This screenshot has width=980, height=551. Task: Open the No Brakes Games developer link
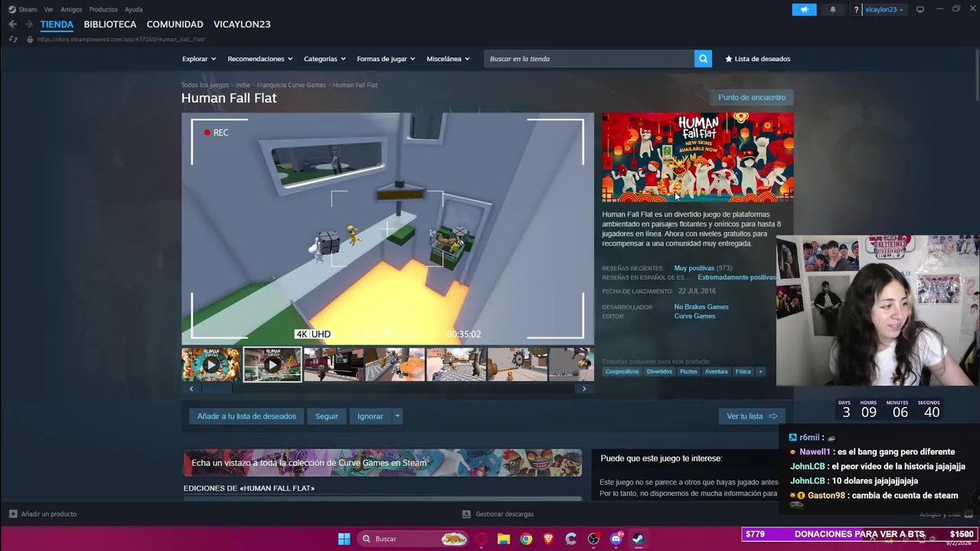(701, 307)
